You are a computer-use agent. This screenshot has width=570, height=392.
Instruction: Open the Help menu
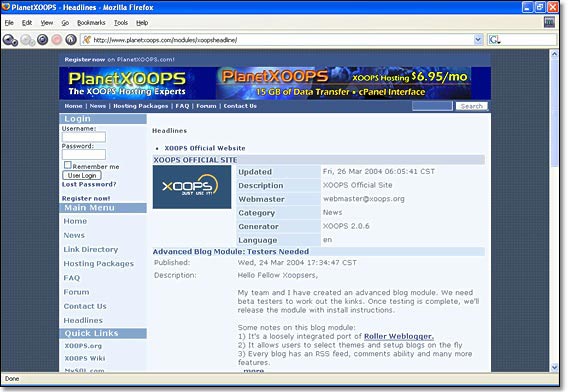click(142, 23)
